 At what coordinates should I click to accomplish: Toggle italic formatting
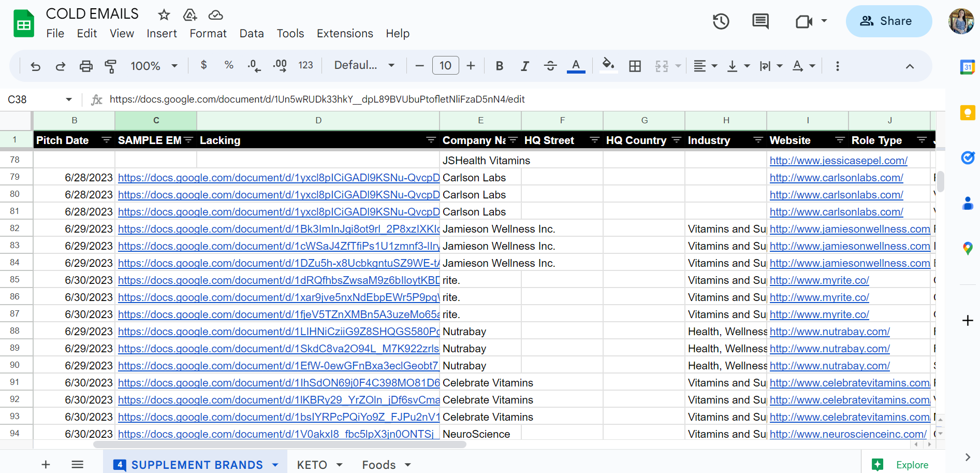[x=525, y=66]
